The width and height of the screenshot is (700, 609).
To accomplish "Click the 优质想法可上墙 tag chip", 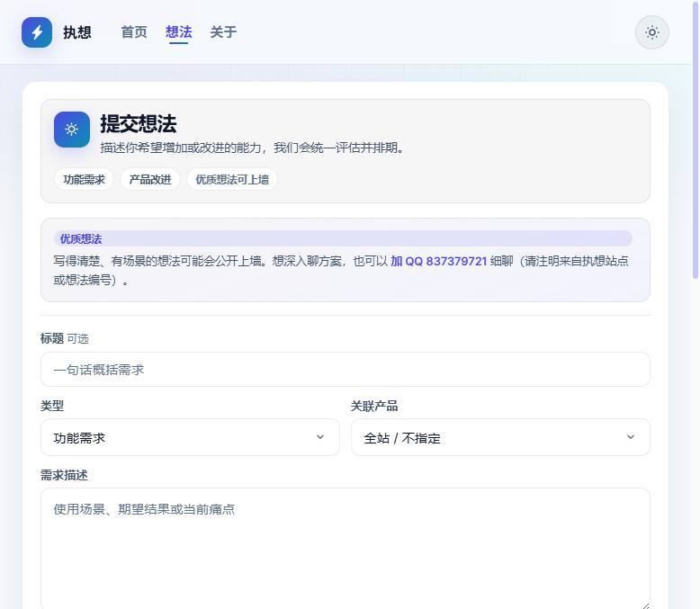I will [x=232, y=180].
